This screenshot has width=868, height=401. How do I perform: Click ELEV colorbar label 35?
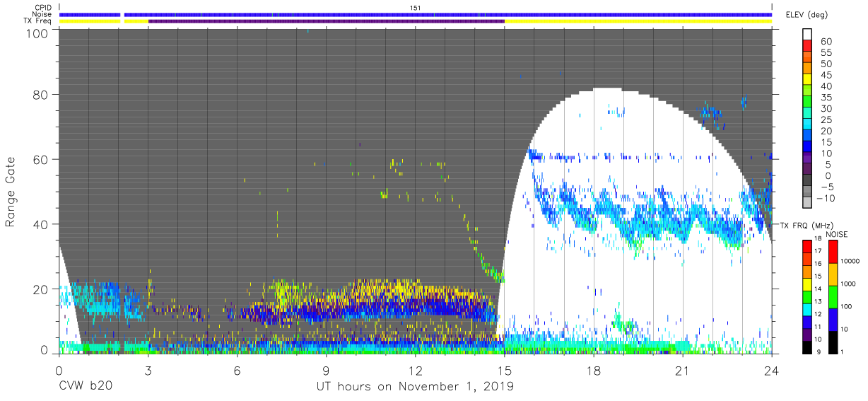click(x=826, y=98)
